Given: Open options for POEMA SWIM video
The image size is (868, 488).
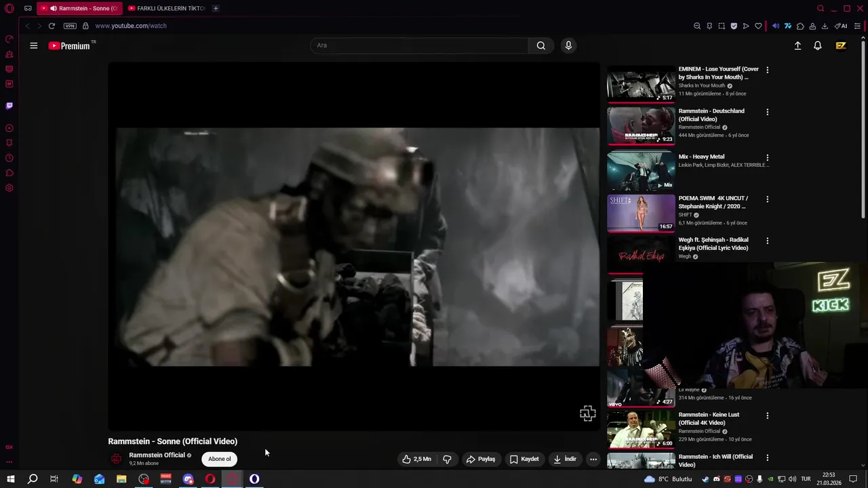Looking at the screenshot, I should point(767,199).
